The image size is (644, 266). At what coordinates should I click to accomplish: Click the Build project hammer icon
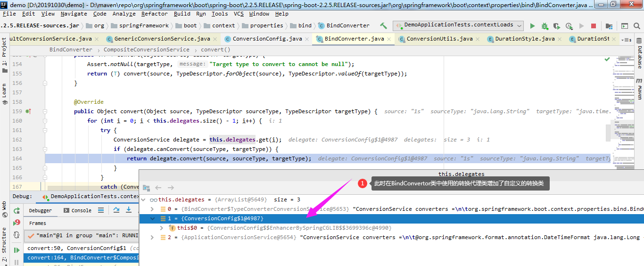(x=384, y=25)
